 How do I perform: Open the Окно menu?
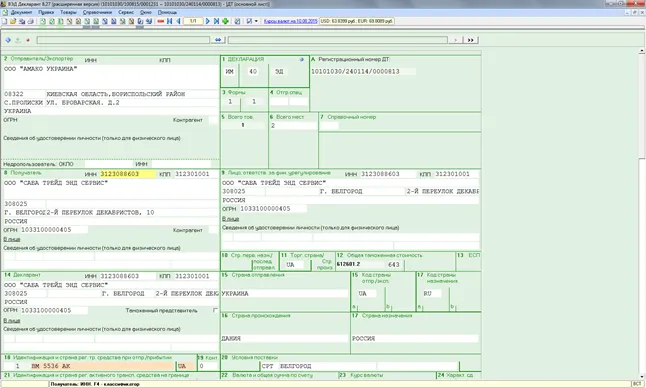[145, 12]
